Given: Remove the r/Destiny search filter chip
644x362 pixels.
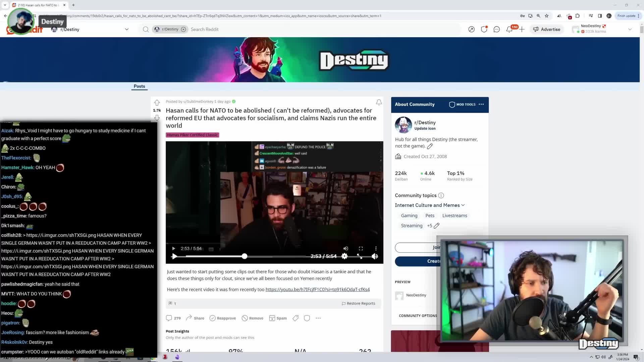Looking at the screenshot, I should [x=183, y=29].
